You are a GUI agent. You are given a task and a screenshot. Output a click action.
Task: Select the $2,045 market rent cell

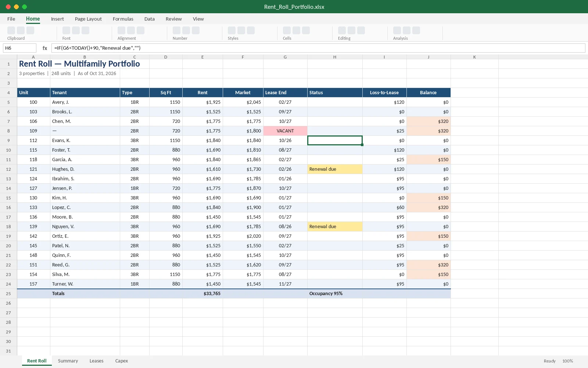pos(243,102)
